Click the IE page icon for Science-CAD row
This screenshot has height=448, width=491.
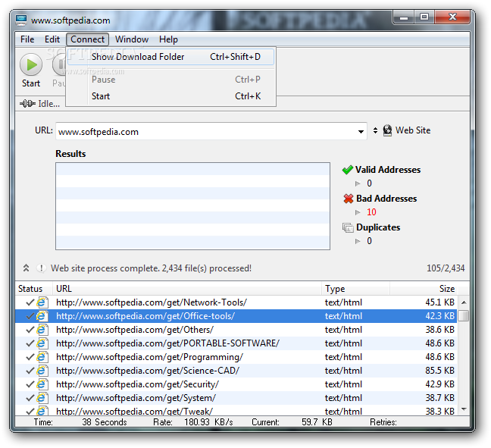click(x=42, y=371)
